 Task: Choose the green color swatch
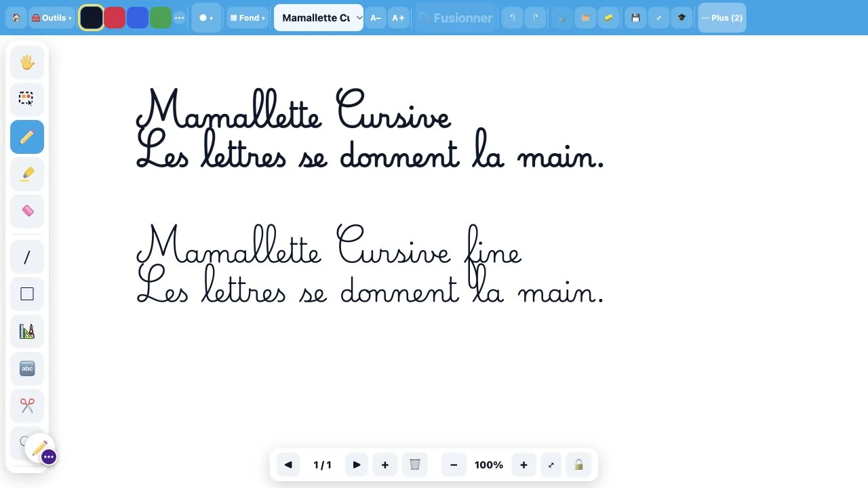tap(161, 18)
